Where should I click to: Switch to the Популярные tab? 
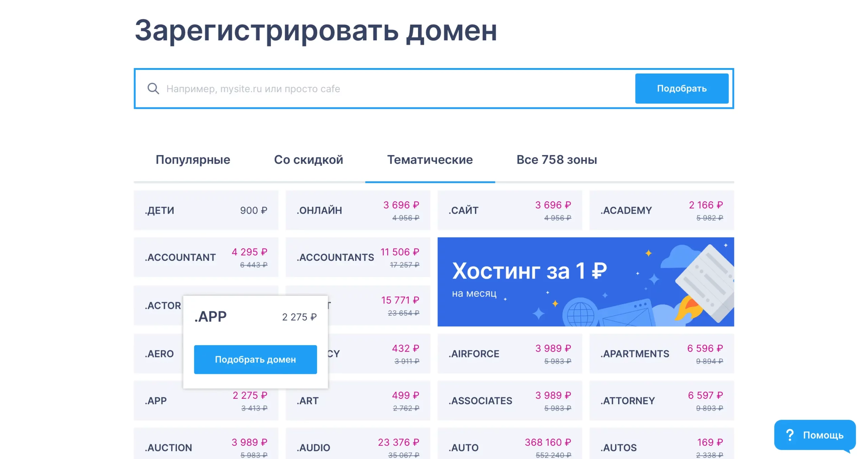(x=193, y=160)
